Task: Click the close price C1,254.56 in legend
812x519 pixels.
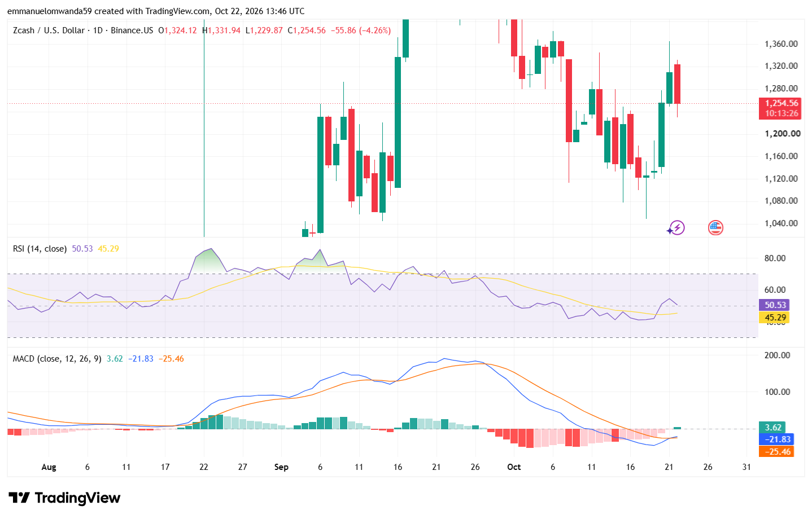Action: point(307,30)
